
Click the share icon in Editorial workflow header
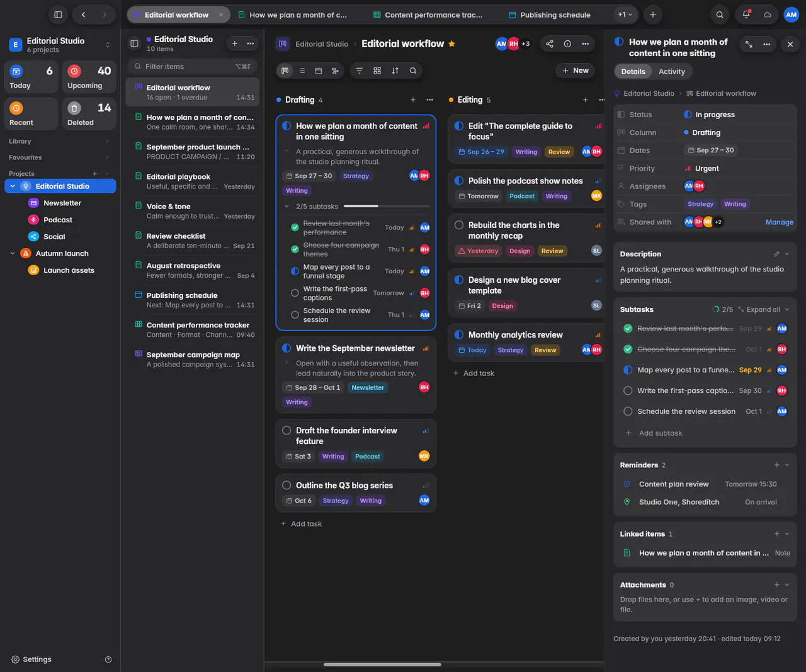(x=550, y=44)
